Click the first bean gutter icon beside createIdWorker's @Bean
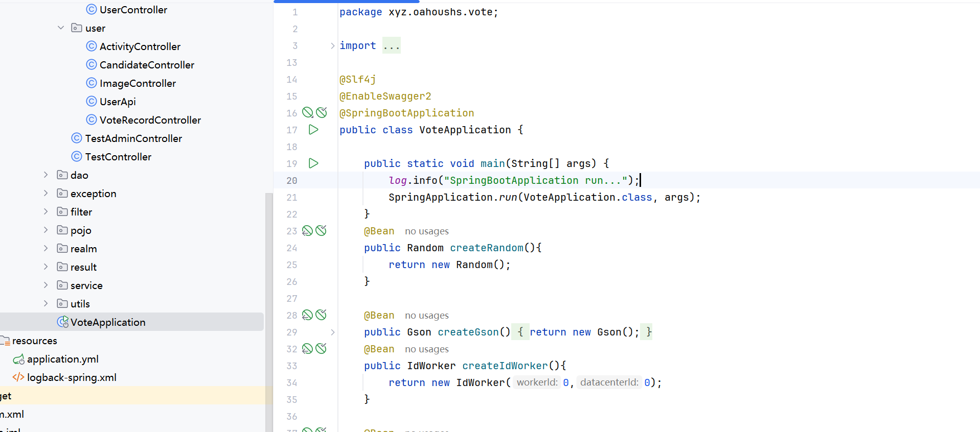 coord(307,349)
